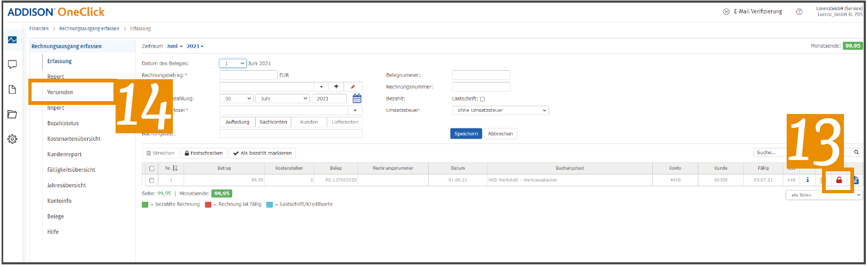Viewport: 868px width, 266px height.
Task: Toggle the Lastschrift checkbox
Action: [x=482, y=99]
